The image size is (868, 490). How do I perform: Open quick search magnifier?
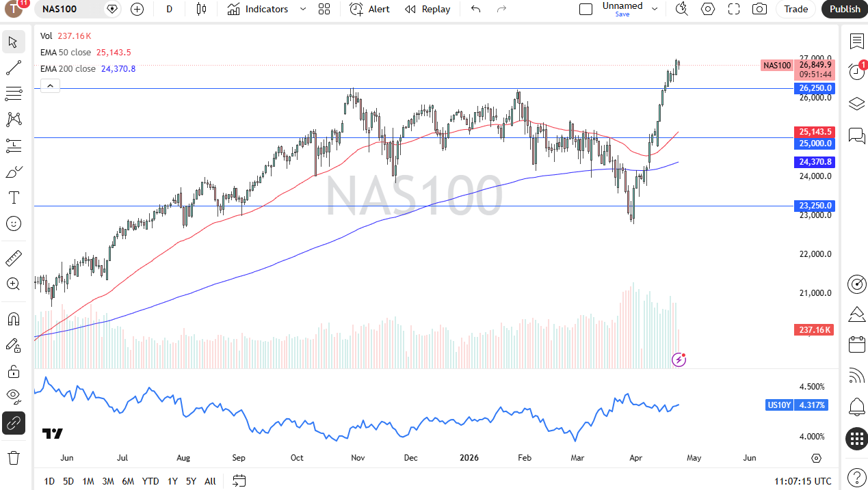tap(681, 9)
